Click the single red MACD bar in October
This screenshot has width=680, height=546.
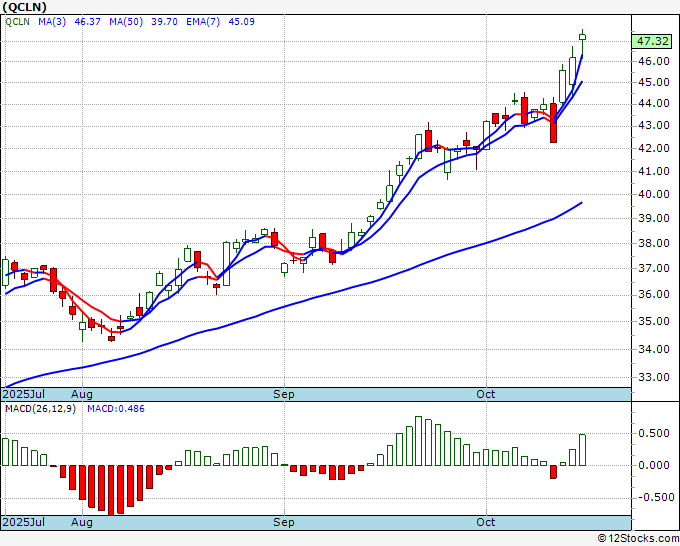[553, 472]
